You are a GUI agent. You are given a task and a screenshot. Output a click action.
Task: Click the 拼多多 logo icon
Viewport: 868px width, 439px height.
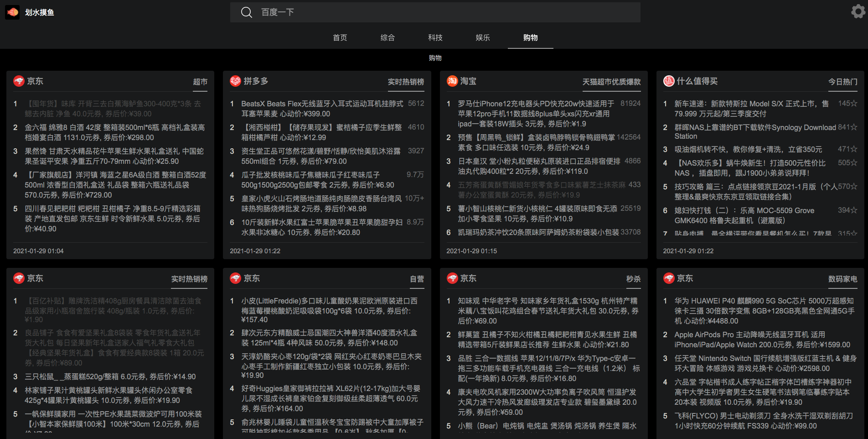point(235,81)
